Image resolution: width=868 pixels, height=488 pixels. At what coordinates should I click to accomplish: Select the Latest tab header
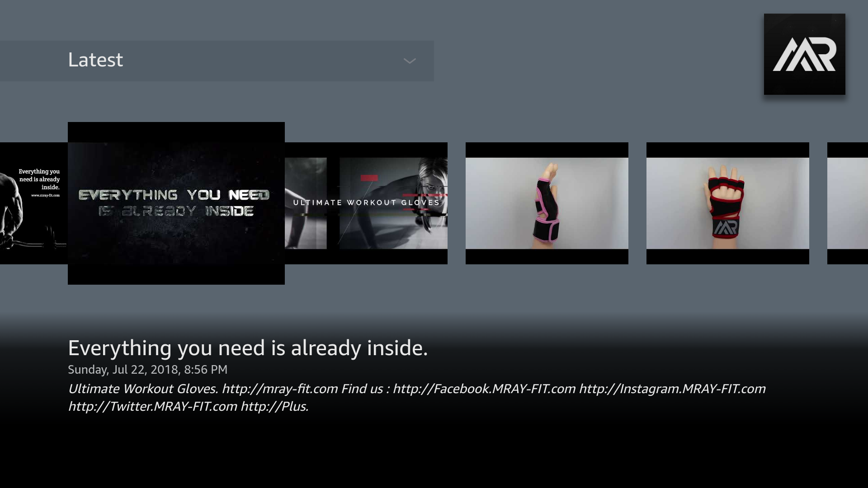pyautogui.click(x=95, y=60)
